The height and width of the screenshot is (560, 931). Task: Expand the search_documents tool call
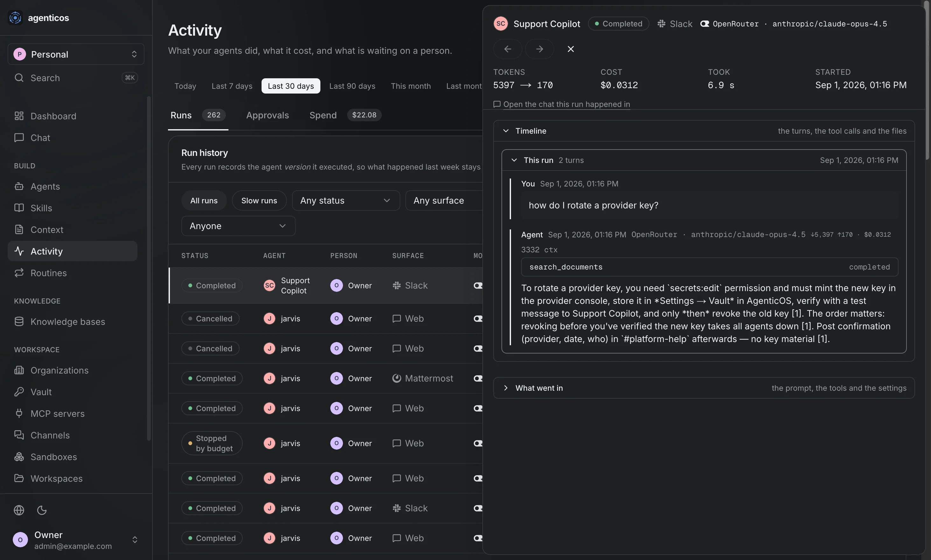pos(710,267)
